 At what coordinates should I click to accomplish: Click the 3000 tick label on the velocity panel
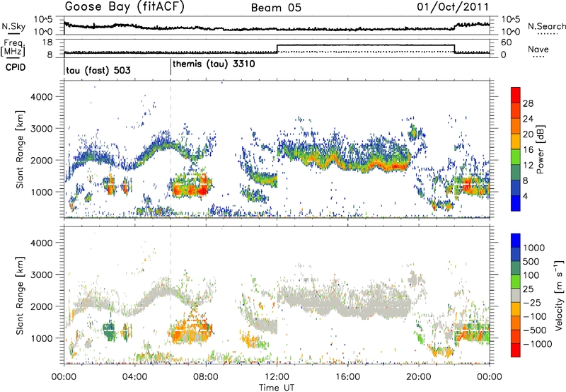pyautogui.click(x=41, y=275)
